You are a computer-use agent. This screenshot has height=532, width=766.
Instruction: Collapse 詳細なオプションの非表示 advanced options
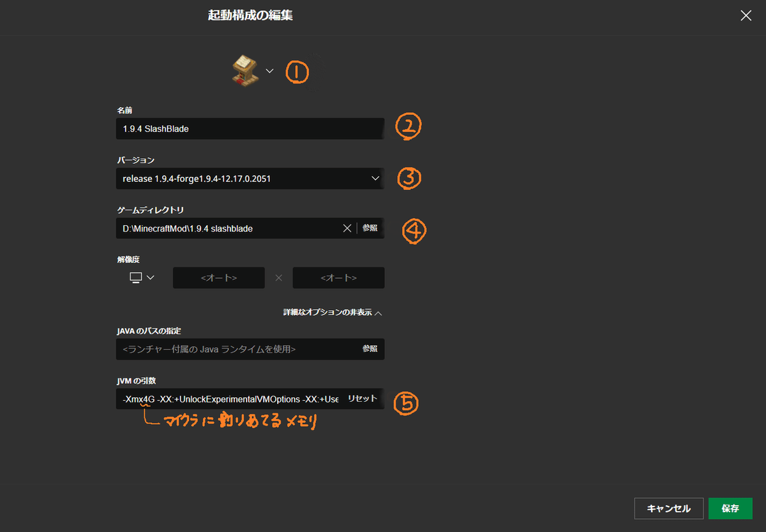pyautogui.click(x=333, y=313)
